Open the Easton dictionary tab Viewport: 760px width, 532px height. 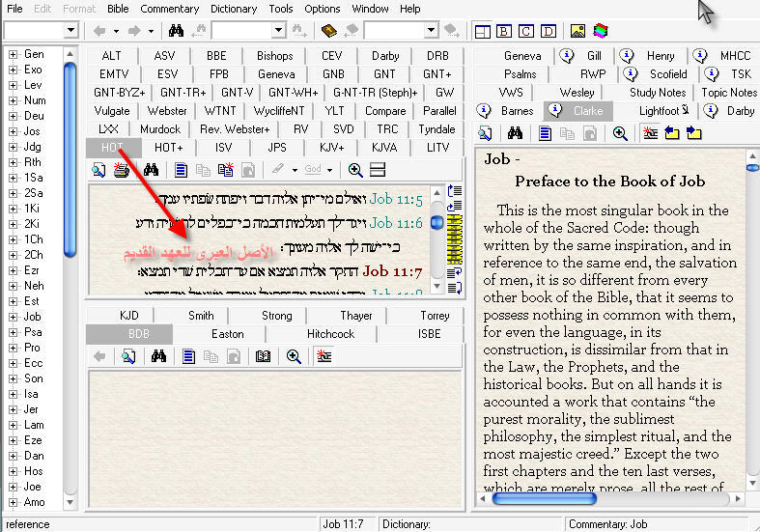[x=227, y=334]
